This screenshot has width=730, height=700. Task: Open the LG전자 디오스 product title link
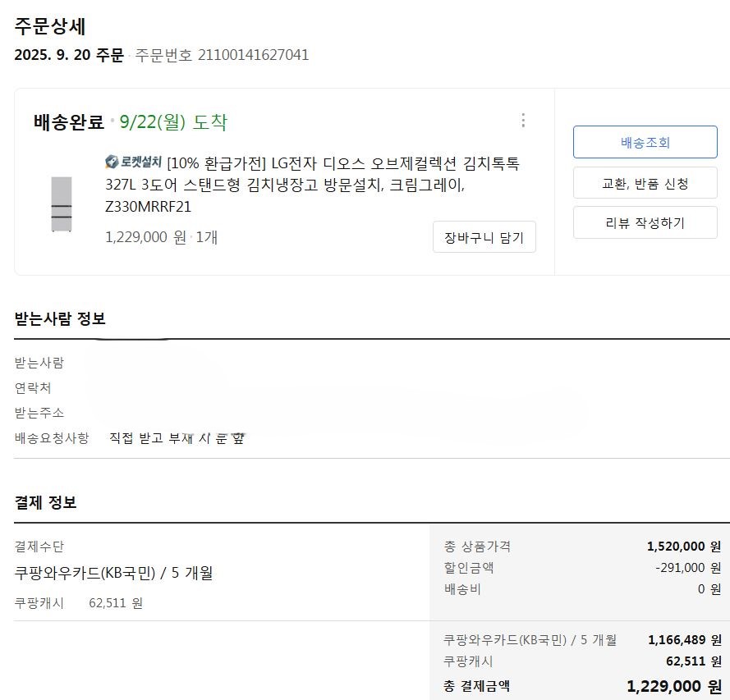pyautogui.click(x=312, y=185)
